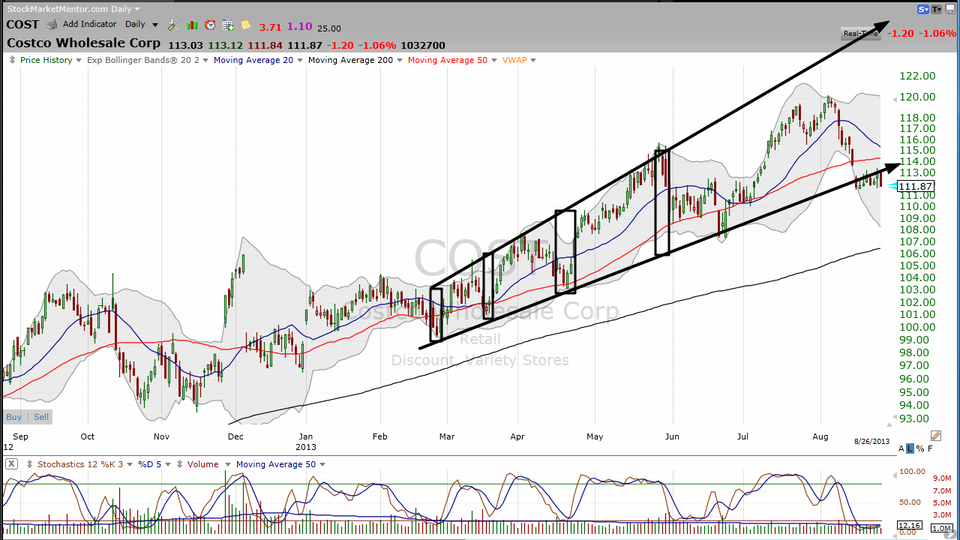Click move handle beside Stochastics label

(29, 464)
